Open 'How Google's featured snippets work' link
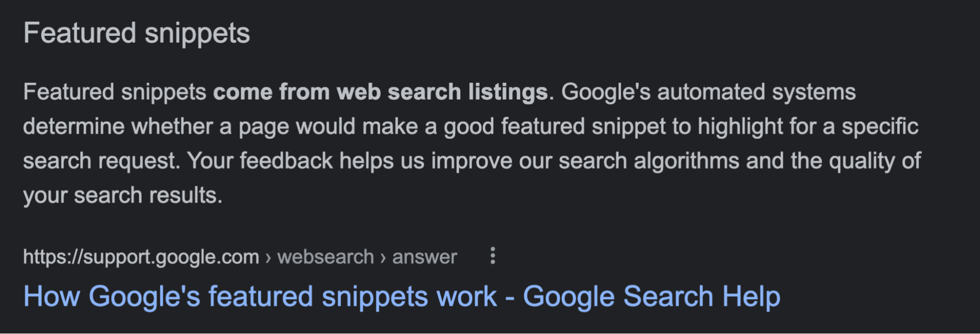 pos(402,296)
